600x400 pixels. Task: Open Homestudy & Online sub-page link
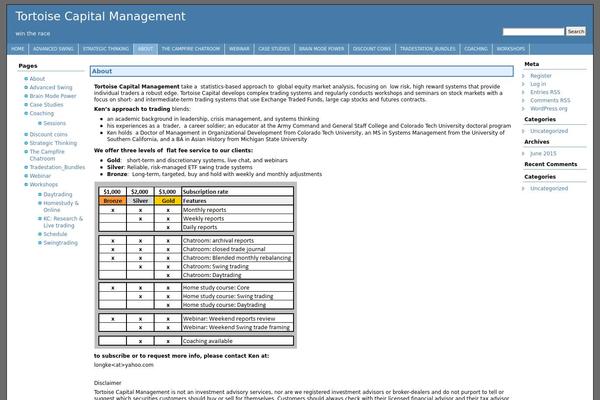(x=61, y=207)
